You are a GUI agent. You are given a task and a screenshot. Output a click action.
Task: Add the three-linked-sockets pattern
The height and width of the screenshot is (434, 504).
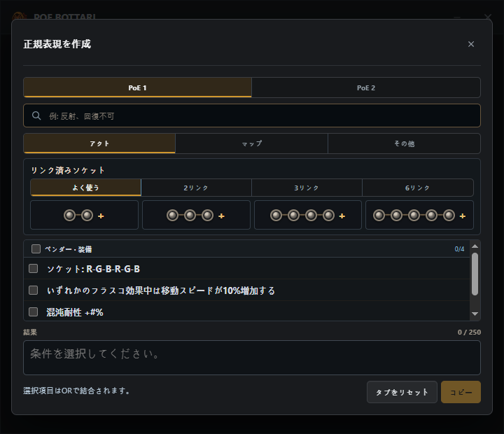[x=196, y=215]
